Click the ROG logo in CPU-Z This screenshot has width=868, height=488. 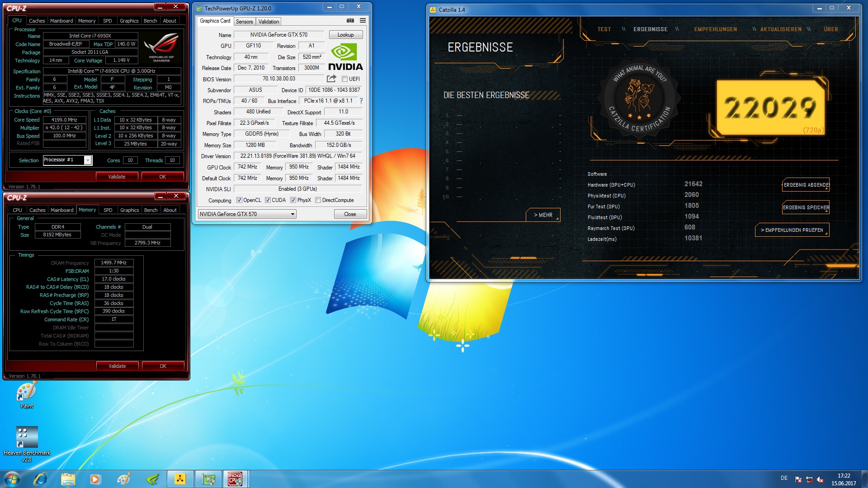coord(161,48)
